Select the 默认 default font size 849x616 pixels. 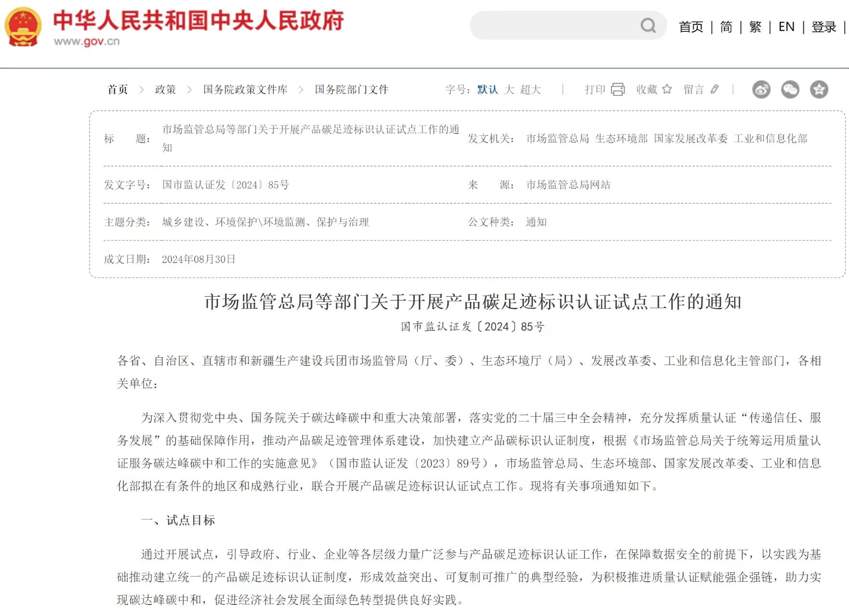click(487, 90)
